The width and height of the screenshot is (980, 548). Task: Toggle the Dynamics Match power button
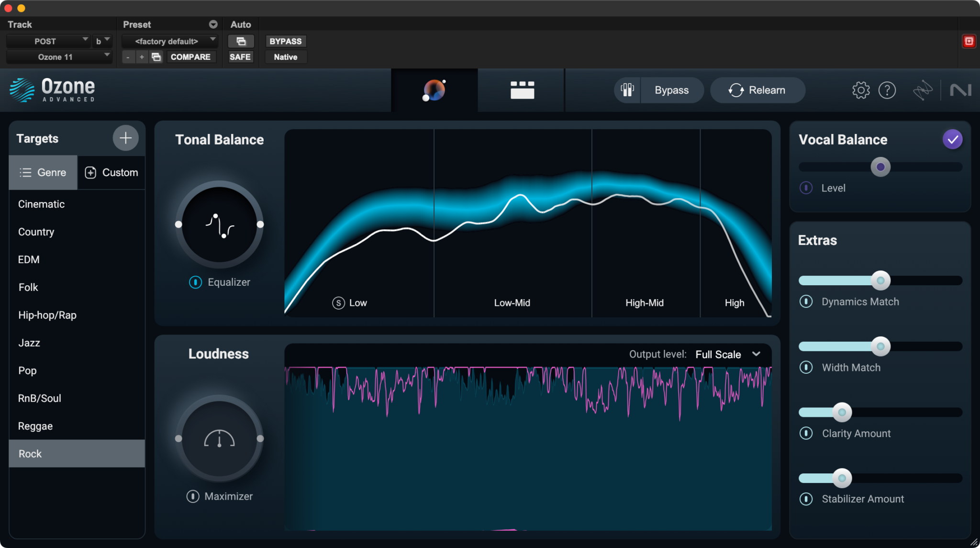807,302
